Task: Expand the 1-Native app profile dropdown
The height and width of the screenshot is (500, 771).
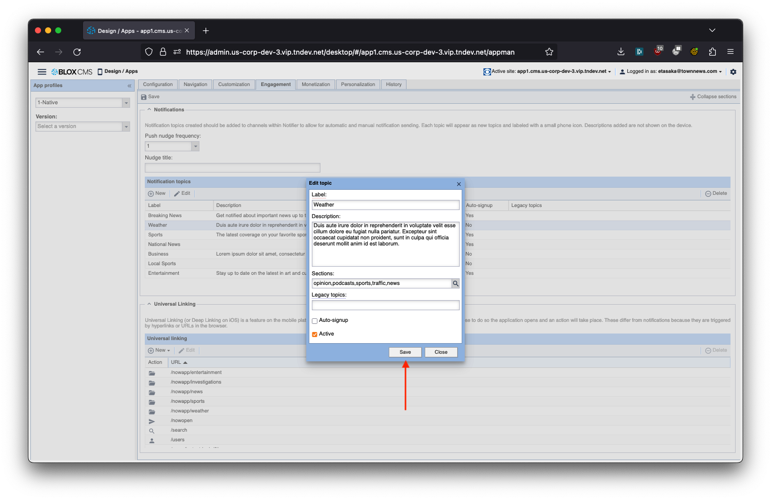Action: [x=126, y=103]
